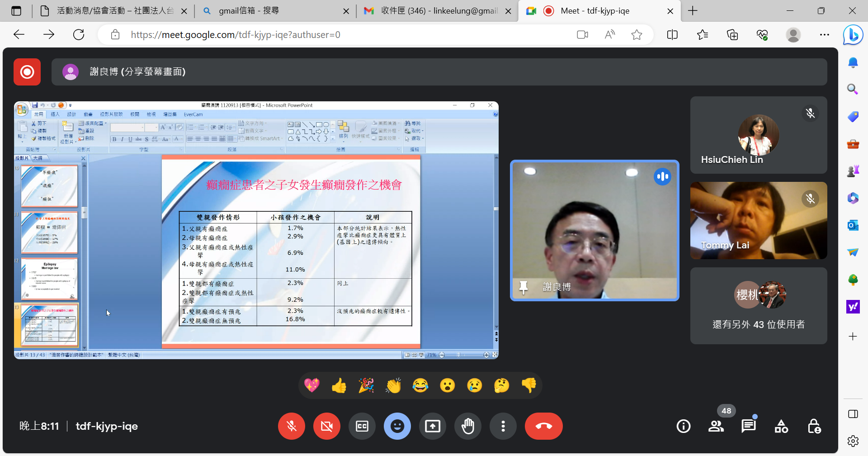Send the thumbs down reaction
The width and height of the screenshot is (868, 456).
[x=529, y=385]
